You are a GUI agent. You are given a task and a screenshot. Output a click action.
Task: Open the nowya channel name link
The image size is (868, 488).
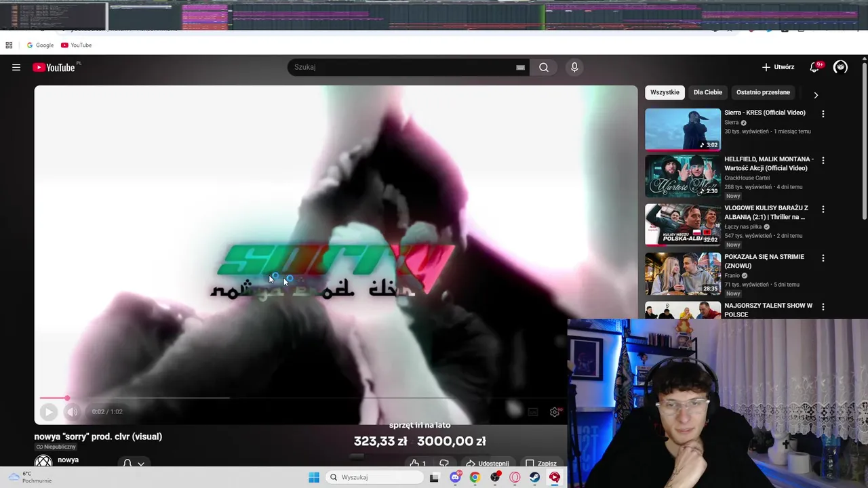pyautogui.click(x=68, y=460)
